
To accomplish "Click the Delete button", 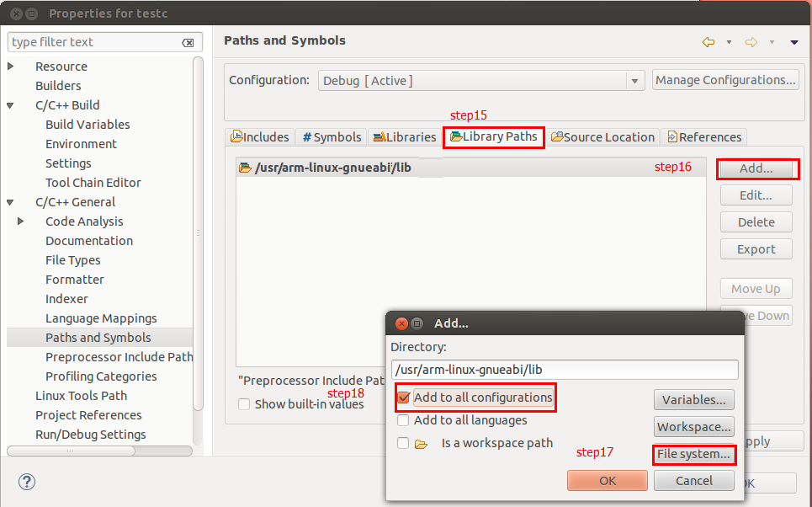I will 756,222.
